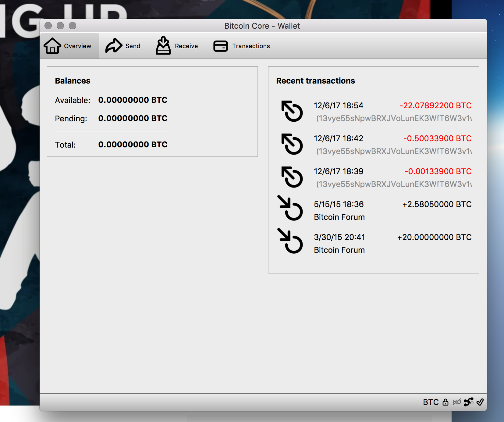
Task: Click address under the 18:54 transaction
Action: [394, 118]
